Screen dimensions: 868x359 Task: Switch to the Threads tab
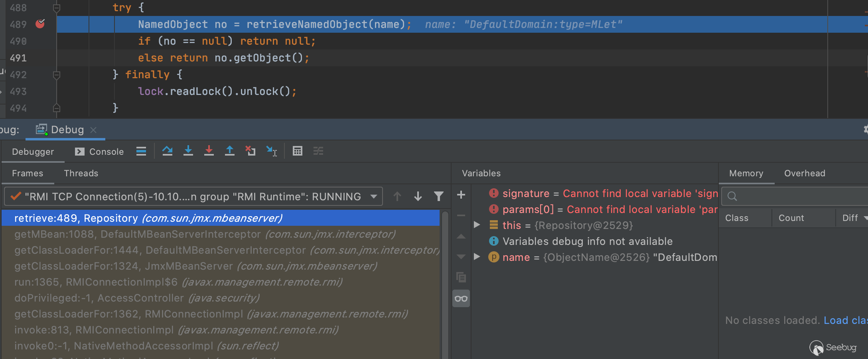point(81,173)
